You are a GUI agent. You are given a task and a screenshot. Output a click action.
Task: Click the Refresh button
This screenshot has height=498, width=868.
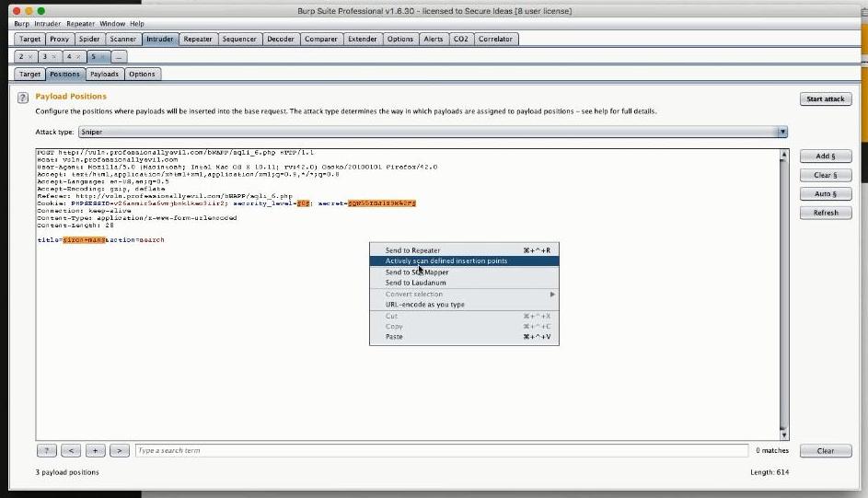[x=826, y=213]
